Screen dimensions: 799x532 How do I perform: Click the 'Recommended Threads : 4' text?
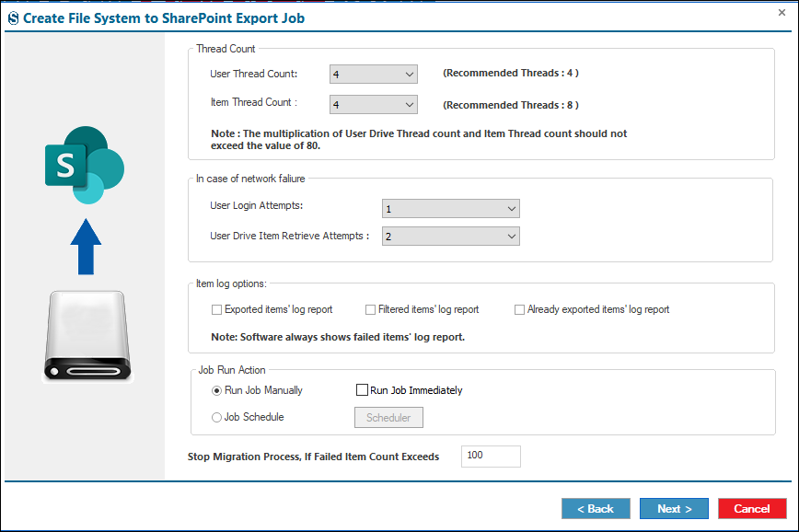tap(511, 73)
